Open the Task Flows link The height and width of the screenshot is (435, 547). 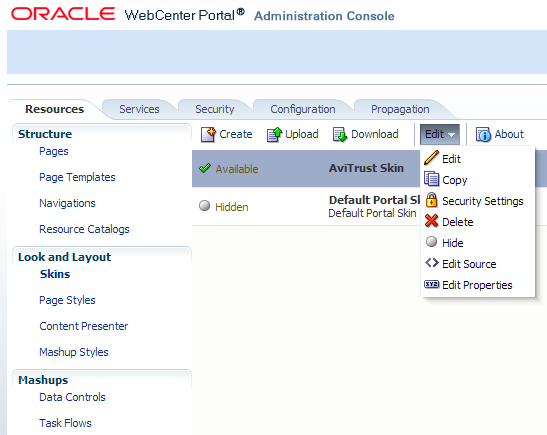(65, 423)
